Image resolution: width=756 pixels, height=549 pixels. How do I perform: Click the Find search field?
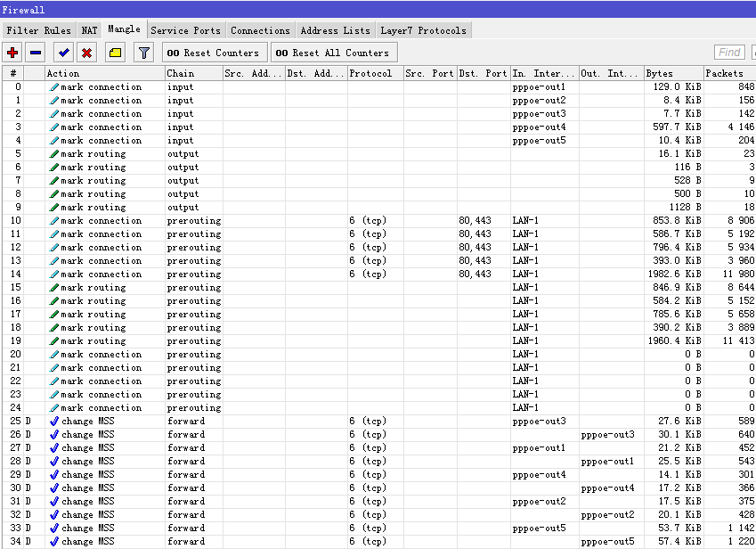pos(729,52)
